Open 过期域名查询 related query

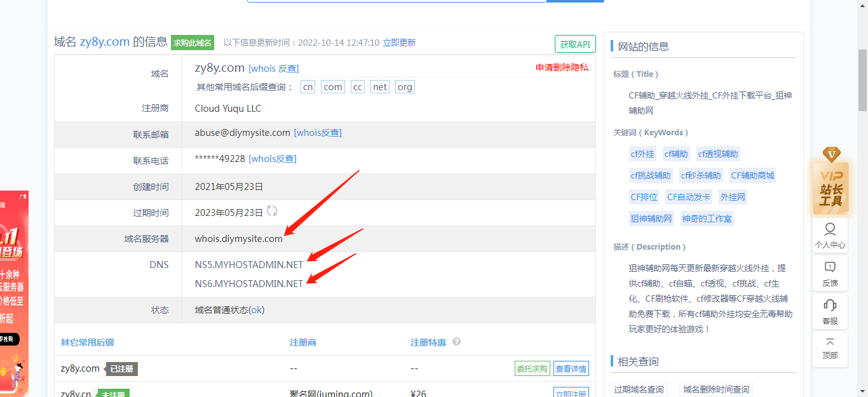(639, 389)
